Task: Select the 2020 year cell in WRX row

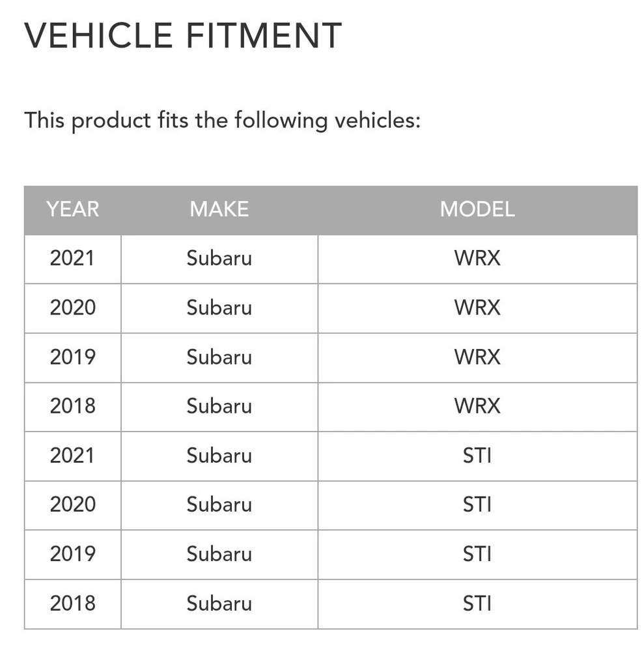Action: 72,307
